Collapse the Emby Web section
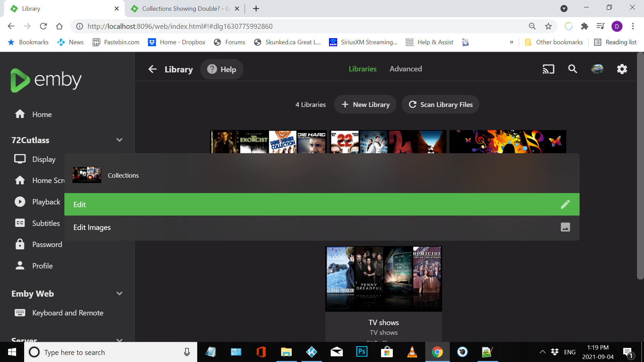 [119, 293]
